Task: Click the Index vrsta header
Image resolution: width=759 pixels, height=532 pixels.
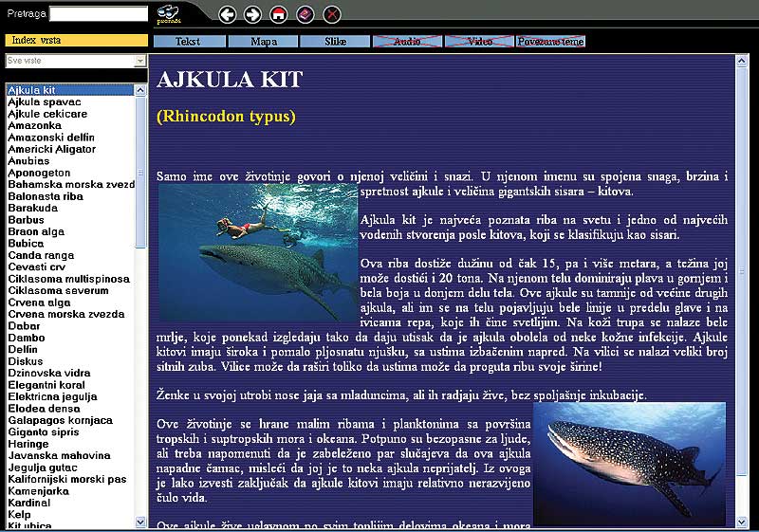Action: point(77,40)
